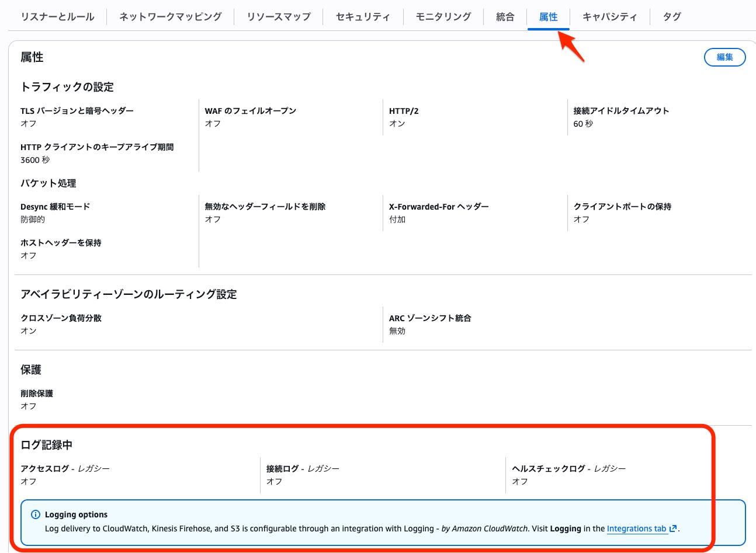The width and height of the screenshot is (756, 553).
Task: Click the Logging options heading
Action: point(76,514)
